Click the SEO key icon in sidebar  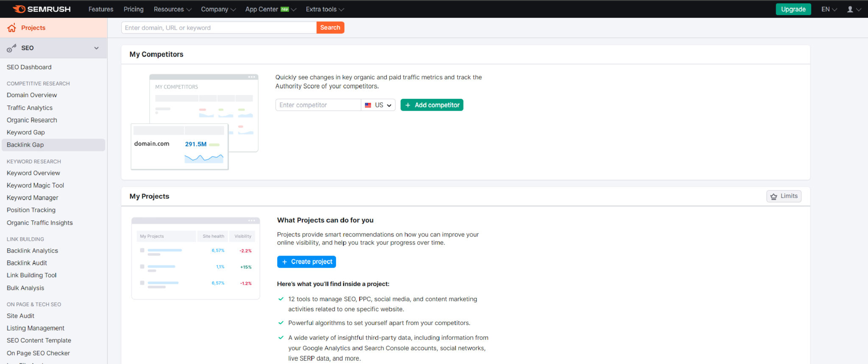[11, 48]
